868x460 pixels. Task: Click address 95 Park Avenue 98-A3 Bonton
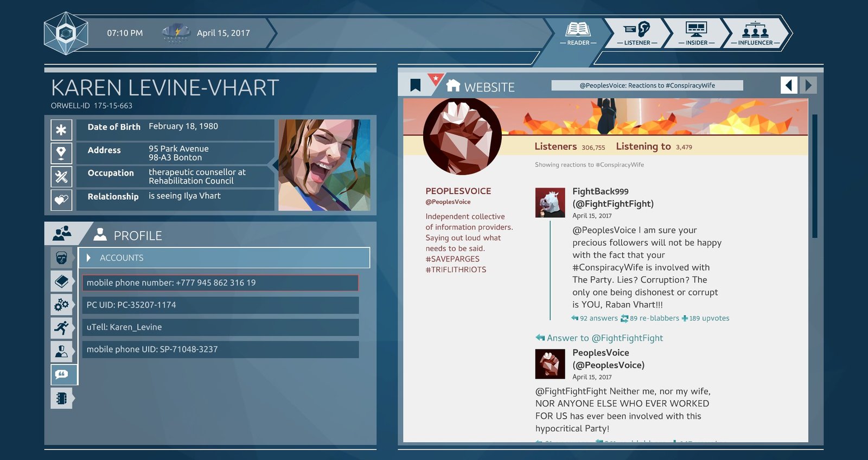click(x=178, y=153)
